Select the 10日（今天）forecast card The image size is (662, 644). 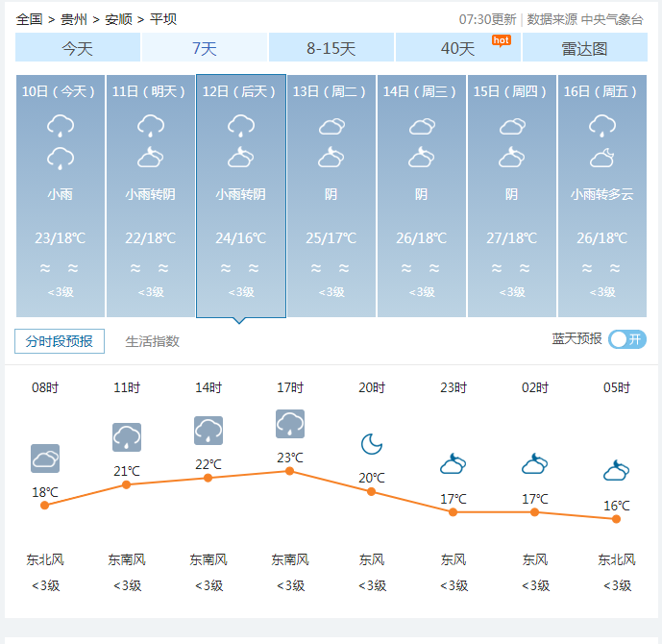click(61, 195)
